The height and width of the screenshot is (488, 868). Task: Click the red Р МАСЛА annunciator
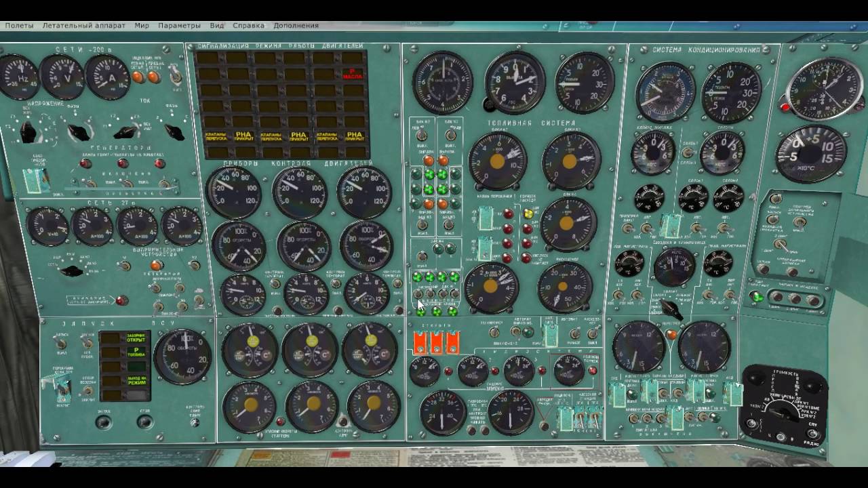[x=352, y=74]
